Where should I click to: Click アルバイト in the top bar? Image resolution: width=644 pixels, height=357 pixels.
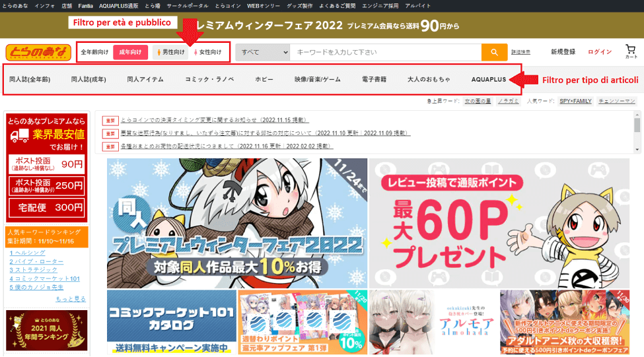tap(418, 6)
